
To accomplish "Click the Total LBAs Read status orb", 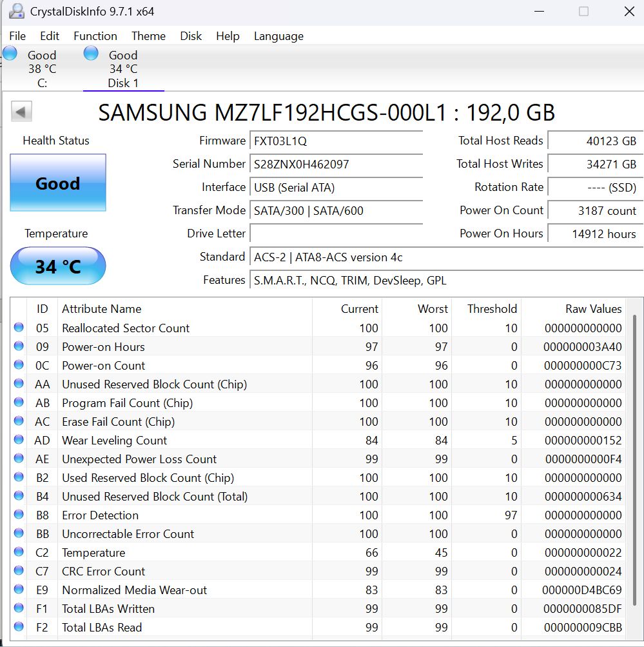I will [x=19, y=627].
